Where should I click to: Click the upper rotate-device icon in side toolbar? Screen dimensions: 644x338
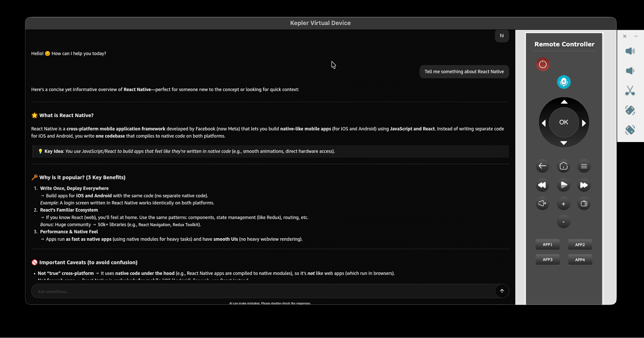[x=630, y=110]
